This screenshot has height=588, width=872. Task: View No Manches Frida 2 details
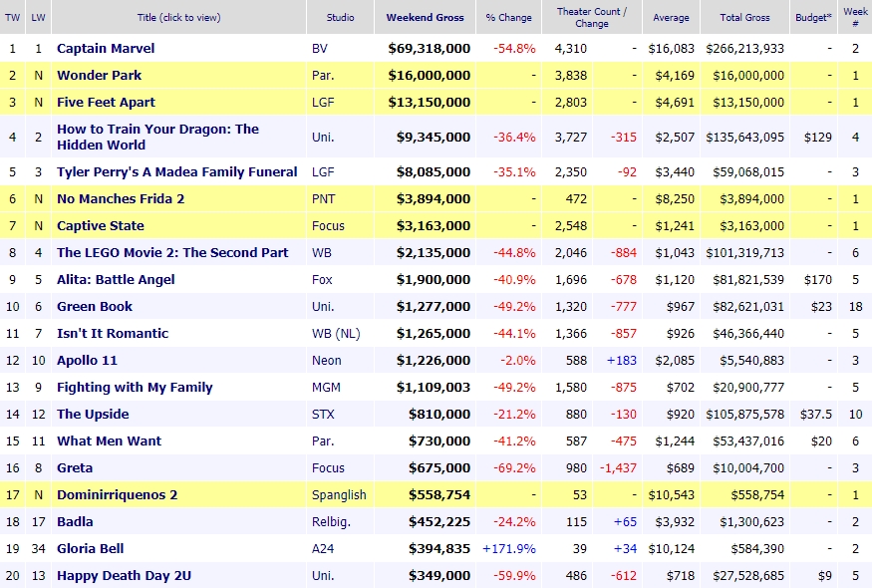coord(121,198)
